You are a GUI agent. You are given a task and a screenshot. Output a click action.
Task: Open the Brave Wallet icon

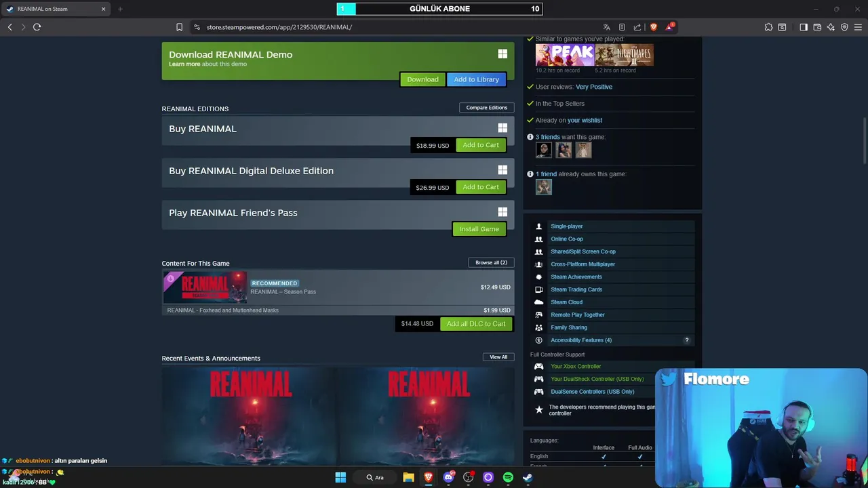[x=817, y=27]
